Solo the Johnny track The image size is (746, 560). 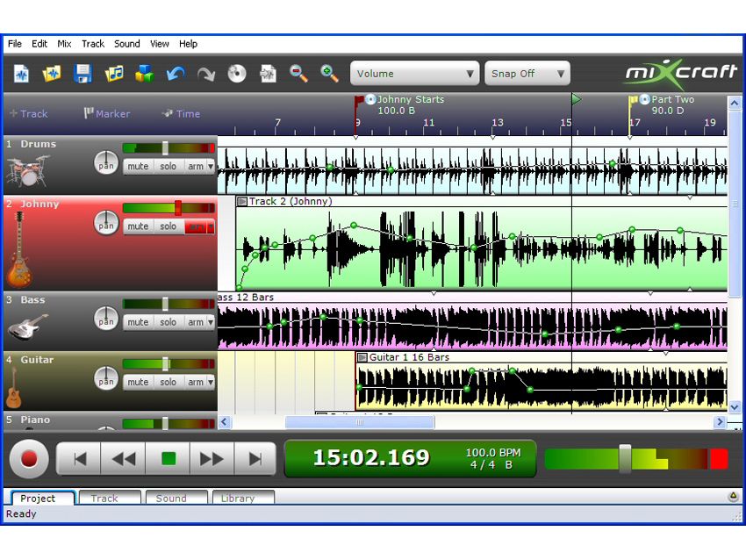(168, 226)
